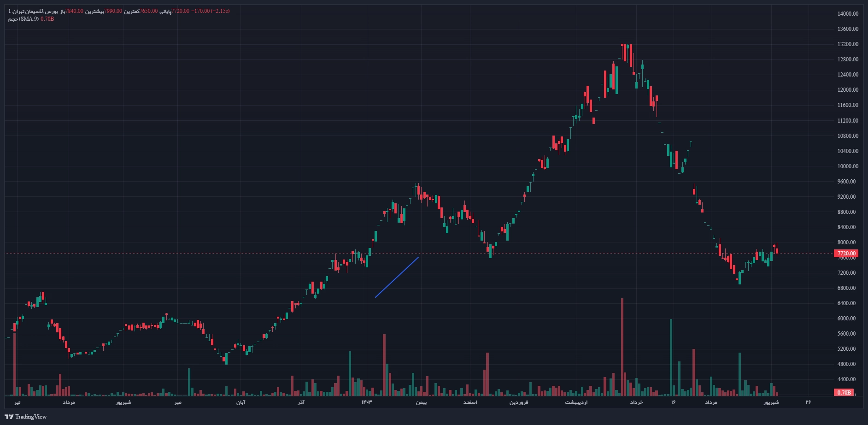
Task: Click the red 0.70B volume axis label
Action: click(844, 393)
